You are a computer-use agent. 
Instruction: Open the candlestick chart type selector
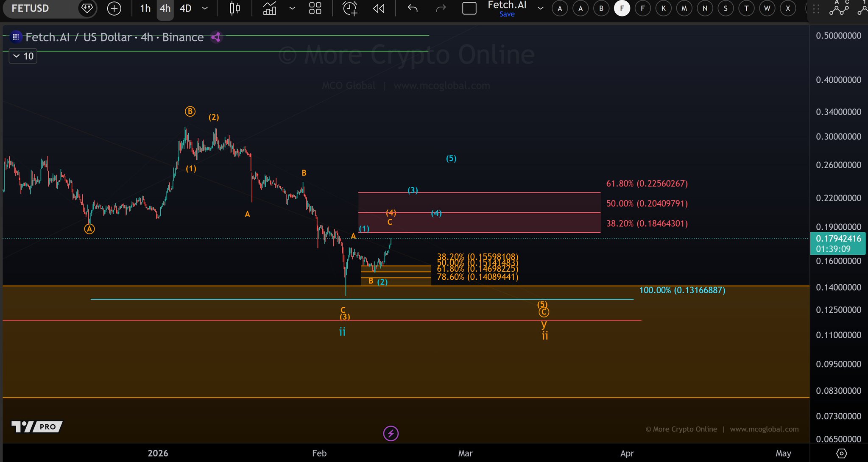click(x=234, y=8)
